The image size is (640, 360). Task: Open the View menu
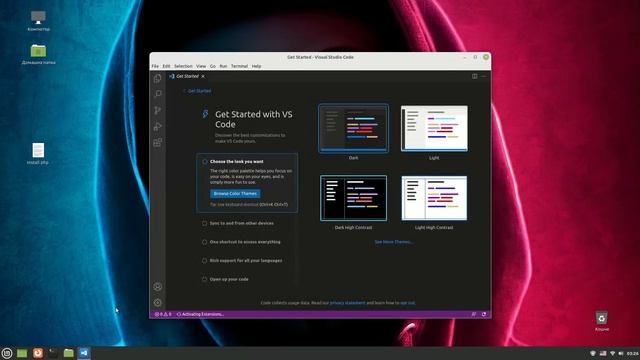click(x=201, y=66)
